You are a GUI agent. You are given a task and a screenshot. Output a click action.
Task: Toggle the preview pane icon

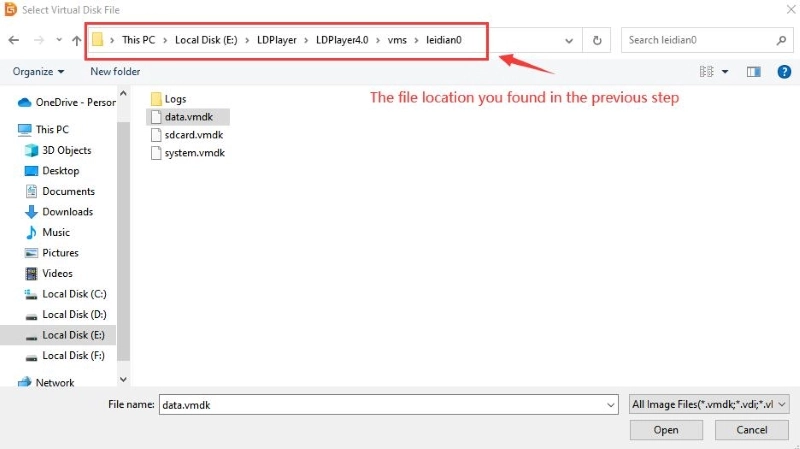point(754,72)
